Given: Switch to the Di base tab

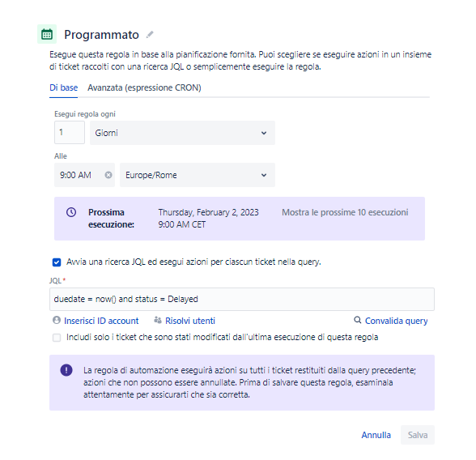Looking at the screenshot, I should [63, 87].
